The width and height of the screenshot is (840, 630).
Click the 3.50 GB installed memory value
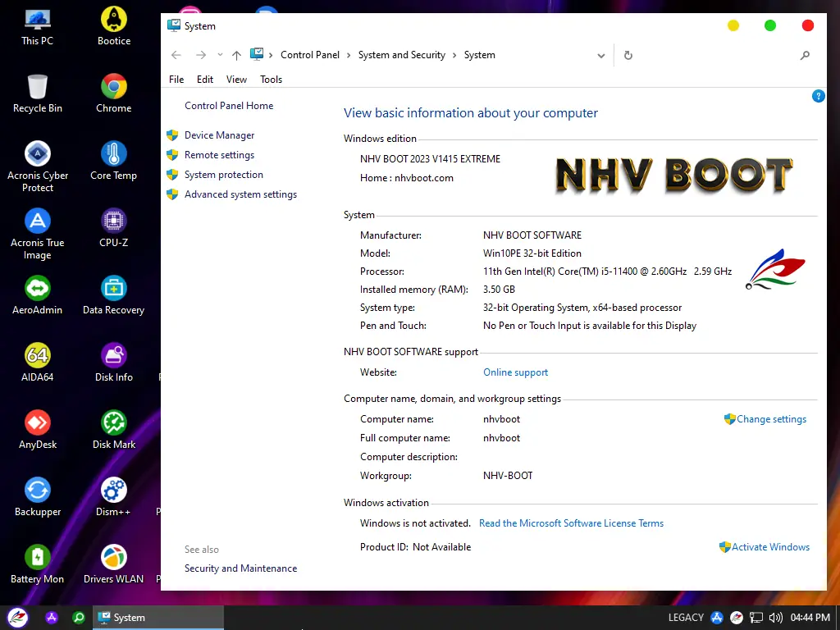[x=499, y=290]
